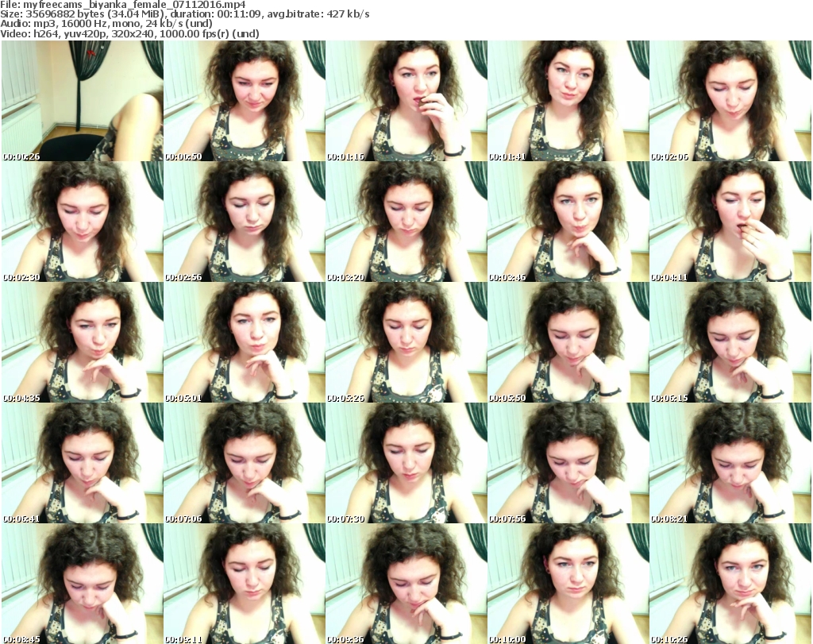Select the thumbnail stamped 00:05:50
813x644 pixels.
tap(568, 342)
